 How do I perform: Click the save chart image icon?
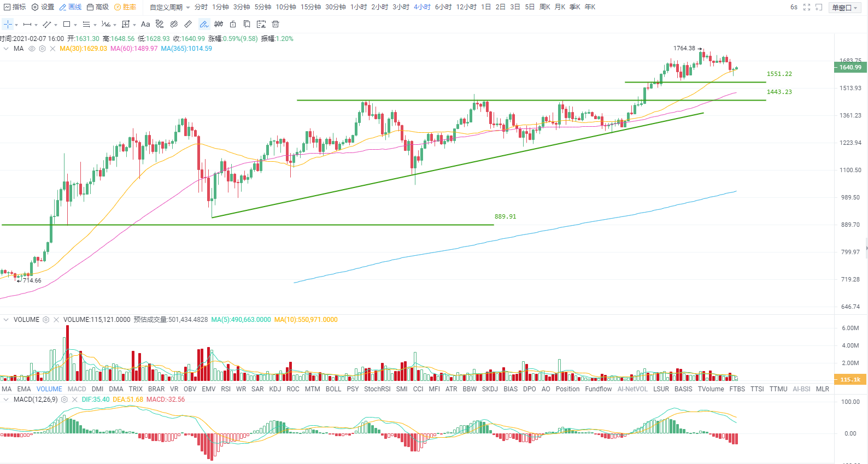[x=261, y=24]
